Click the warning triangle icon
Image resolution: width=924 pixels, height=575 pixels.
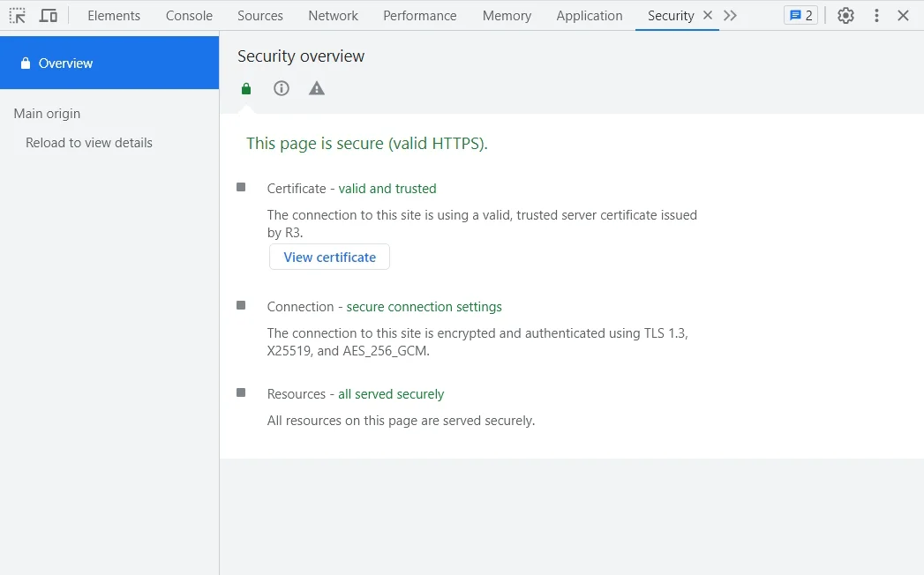pos(317,88)
